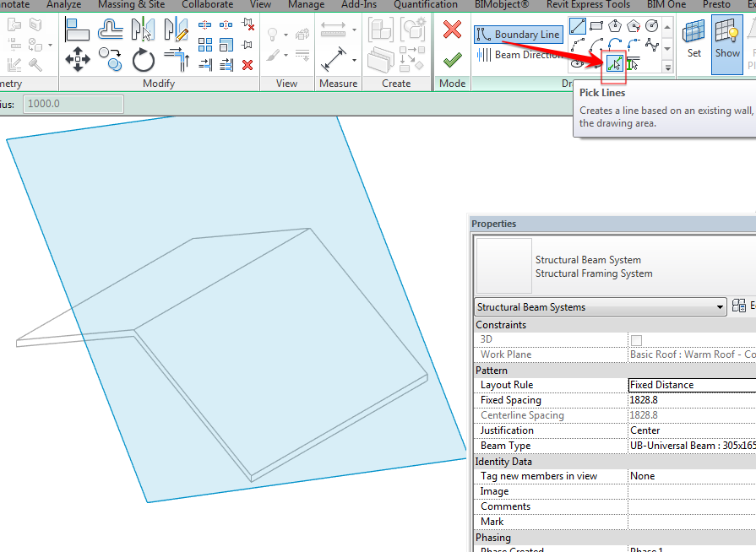
Task: Collapse the Constraints section header
Action: pos(615,325)
